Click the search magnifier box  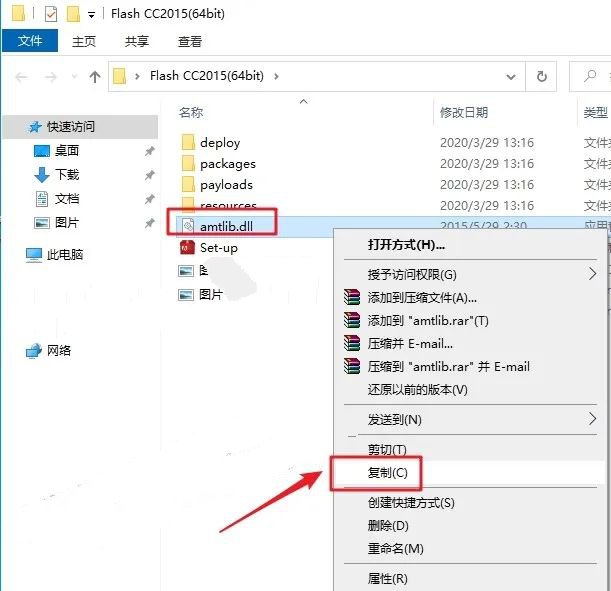pos(590,76)
